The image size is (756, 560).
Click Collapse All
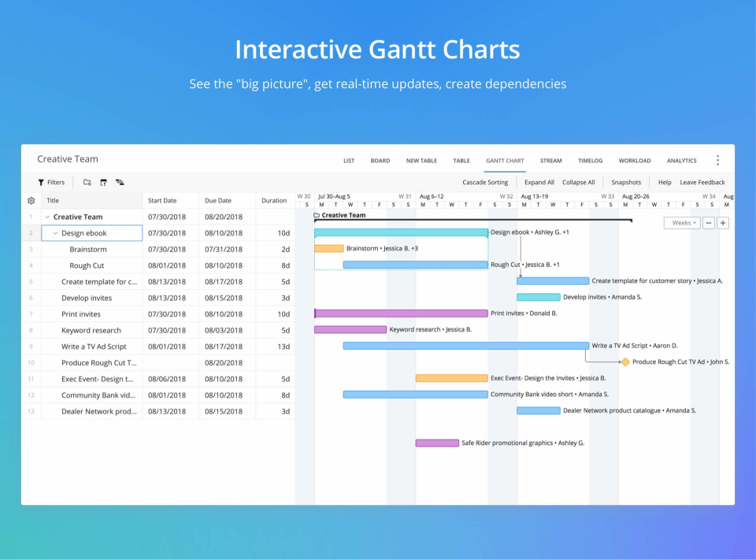tap(578, 182)
